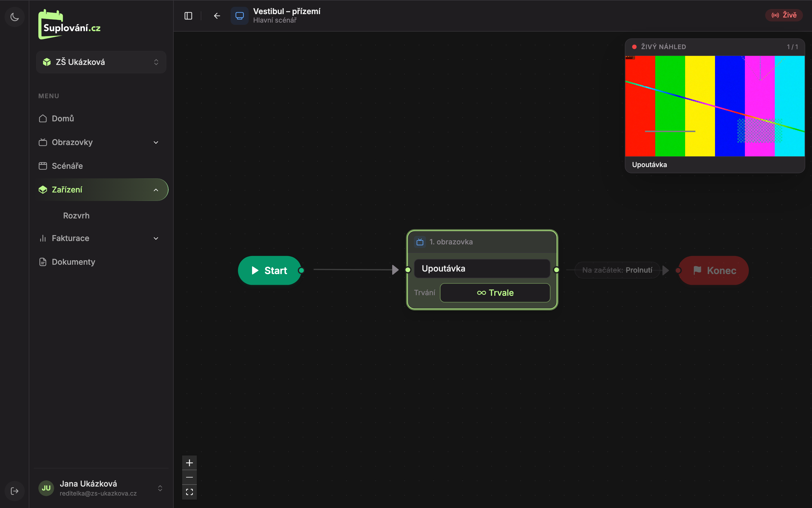
Task: Click the Start node
Action: tap(270, 270)
